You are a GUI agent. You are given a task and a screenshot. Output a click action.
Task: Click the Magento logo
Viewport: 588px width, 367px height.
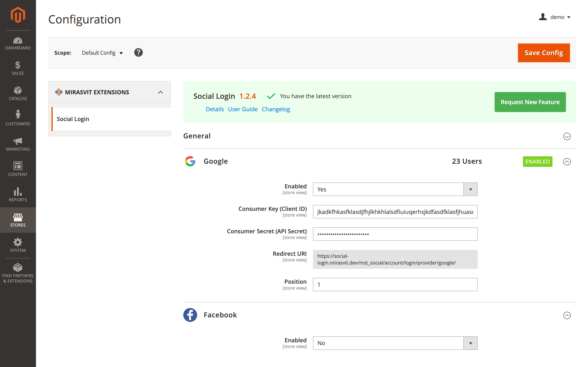point(18,15)
